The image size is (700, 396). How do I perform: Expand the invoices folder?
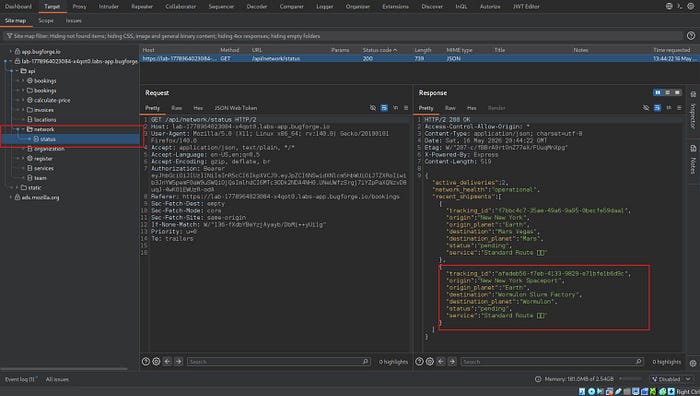point(23,110)
